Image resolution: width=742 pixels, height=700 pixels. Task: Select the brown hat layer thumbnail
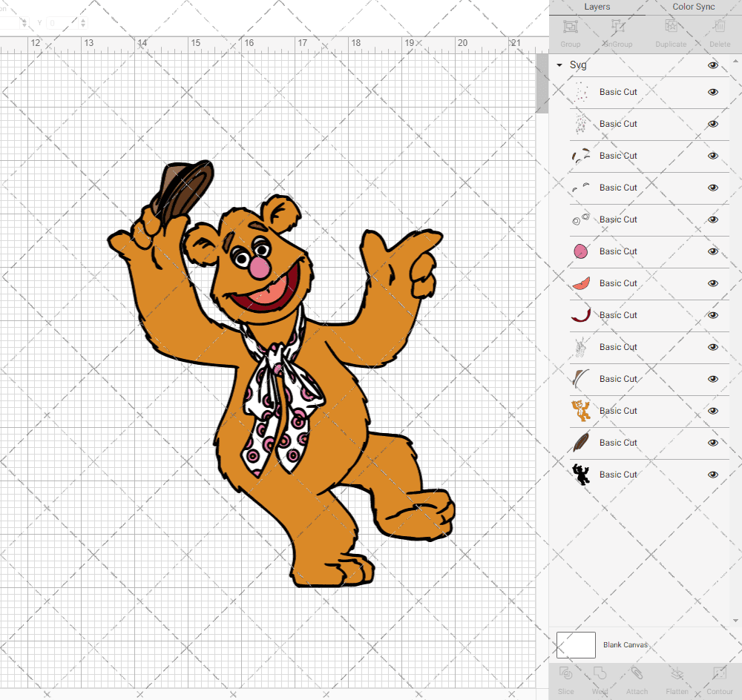pos(581,443)
